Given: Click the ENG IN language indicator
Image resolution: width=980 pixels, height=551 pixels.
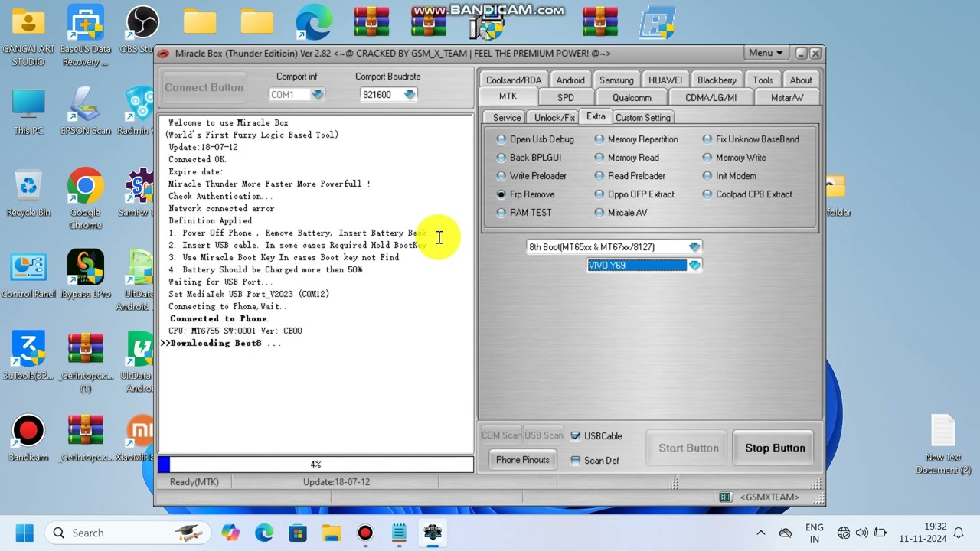Looking at the screenshot, I should (x=815, y=533).
